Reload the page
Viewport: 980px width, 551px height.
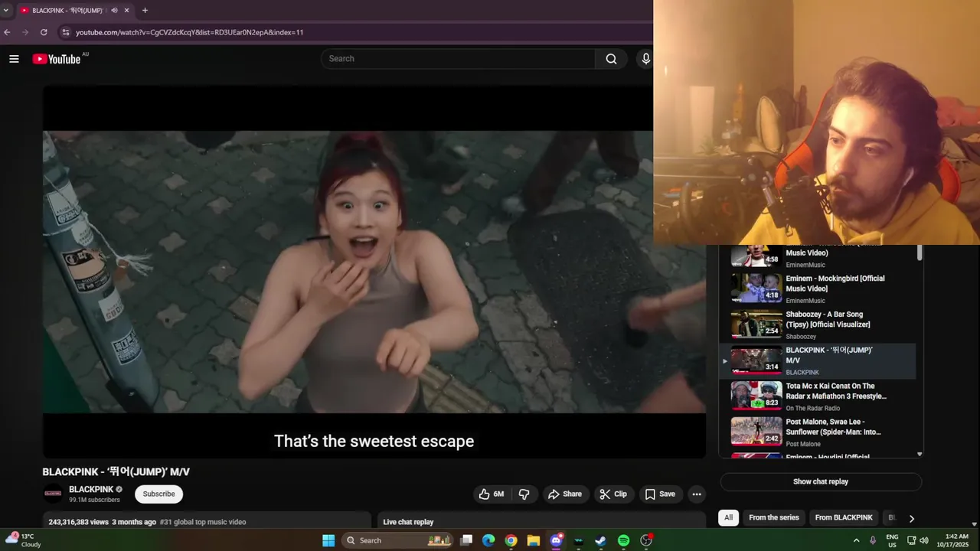point(44,32)
